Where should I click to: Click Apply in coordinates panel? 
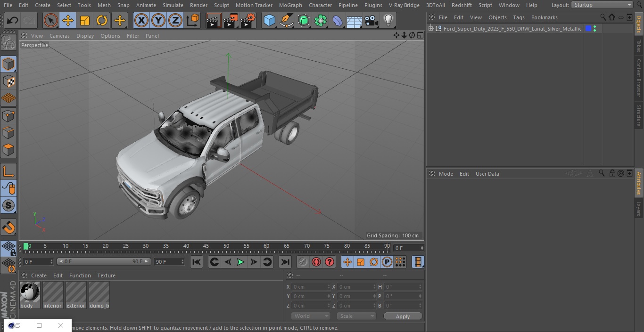403,316
